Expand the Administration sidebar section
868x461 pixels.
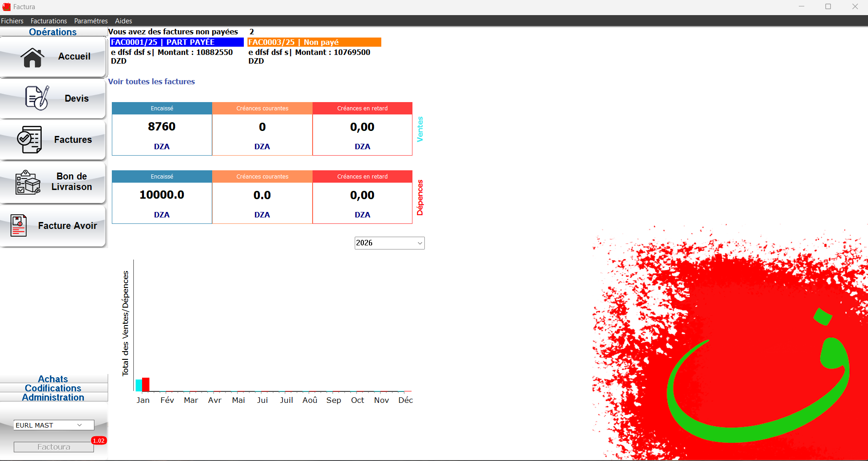53,397
